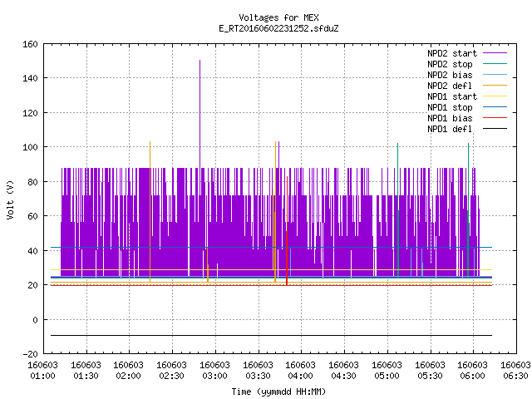Pick the green NPD2 stop legend line sample
This screenshot has height=399, width=532.
click(495, 64)
